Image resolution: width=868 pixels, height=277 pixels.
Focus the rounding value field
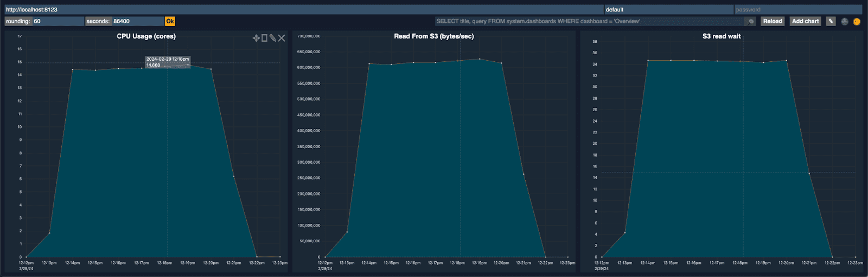pos(58,21)
